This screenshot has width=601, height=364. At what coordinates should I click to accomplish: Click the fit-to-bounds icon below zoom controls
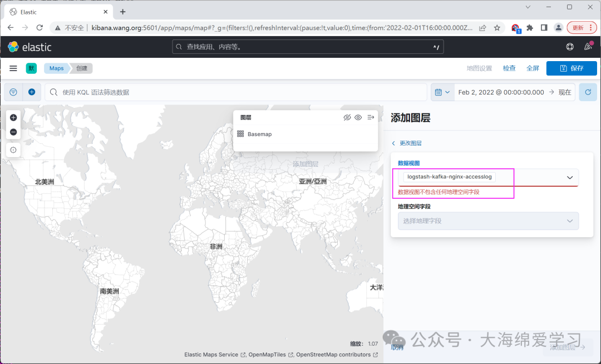[13, 149]
